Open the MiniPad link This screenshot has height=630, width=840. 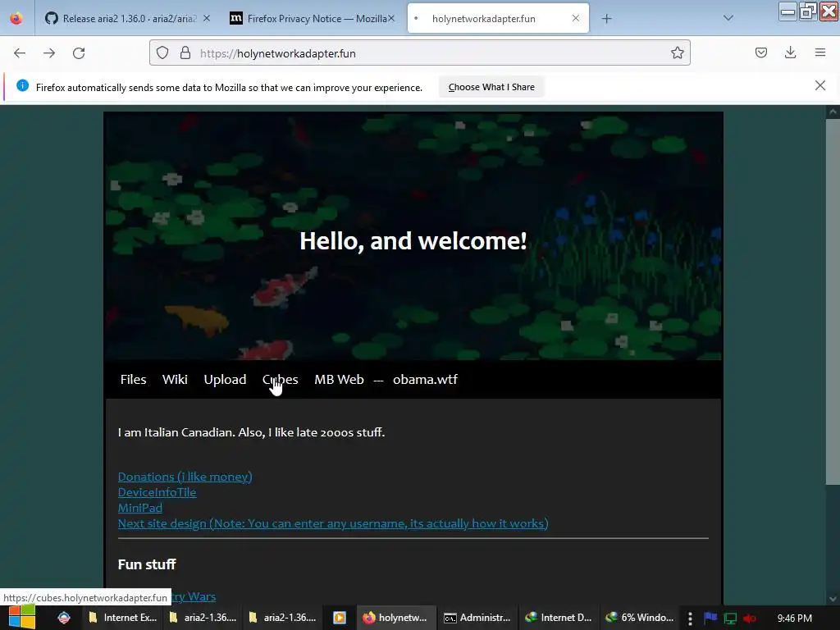click(x=139, y=508)
